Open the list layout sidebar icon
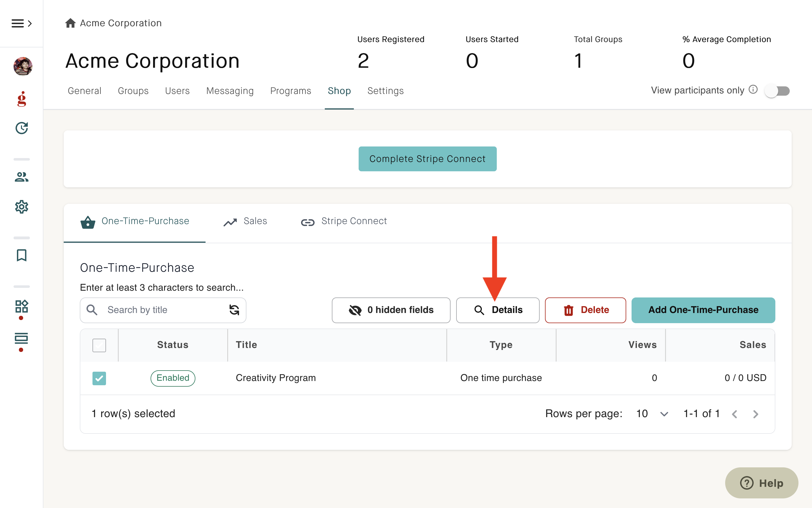812x508 pixels. (x=21, y=338)
